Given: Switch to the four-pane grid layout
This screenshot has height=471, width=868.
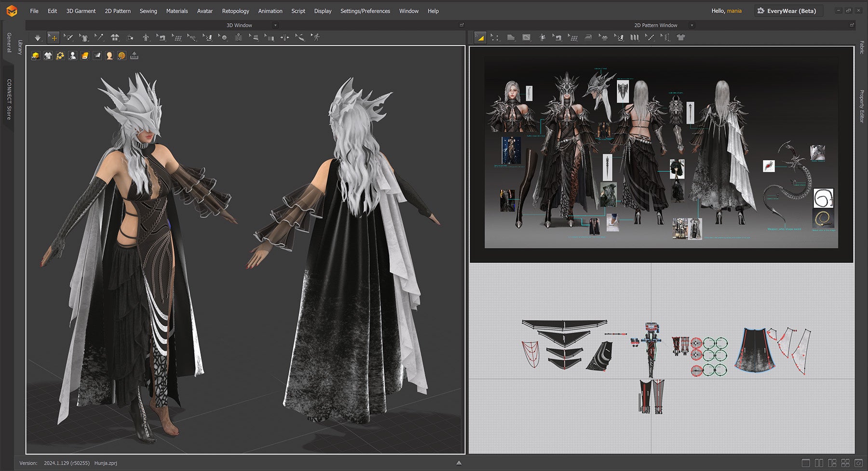Looking at the screenshot, I should 845,463.
